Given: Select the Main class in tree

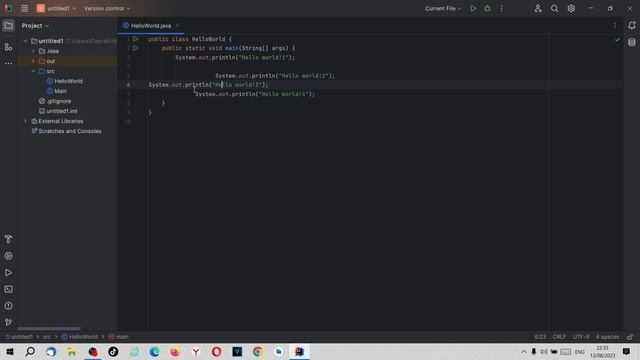Looking at the screenshot, I should [57, 91].
